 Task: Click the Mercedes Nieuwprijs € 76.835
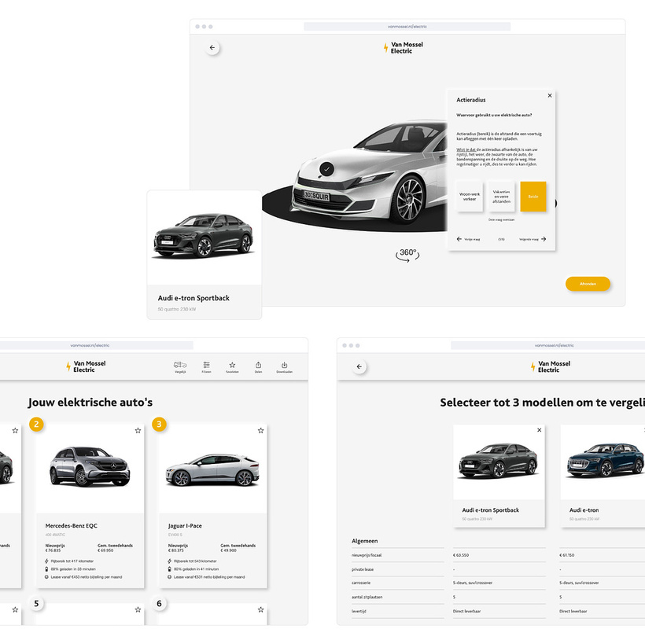coord(55,548)
